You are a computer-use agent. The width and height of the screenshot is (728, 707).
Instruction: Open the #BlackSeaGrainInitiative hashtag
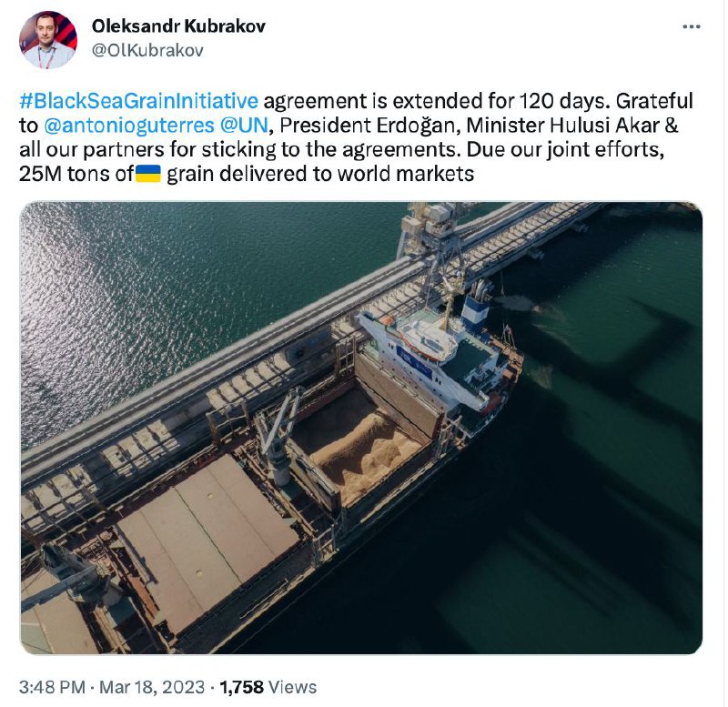(139, 101)
